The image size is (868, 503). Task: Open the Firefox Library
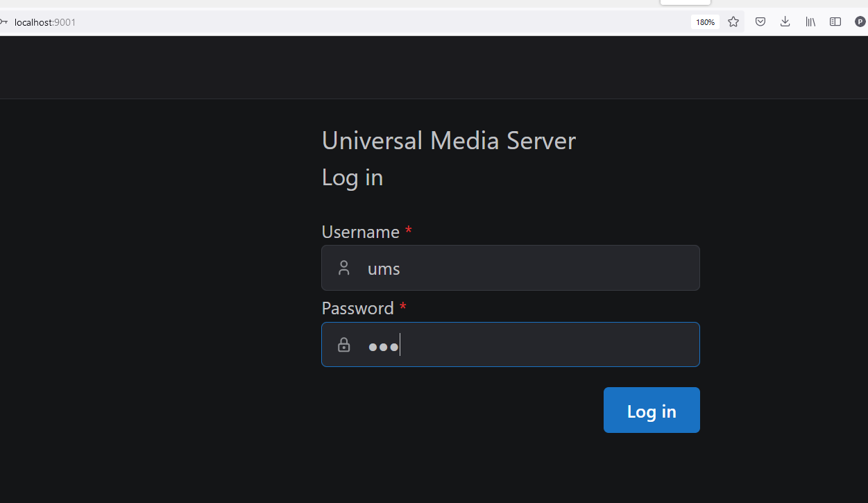tap(810, 22)
